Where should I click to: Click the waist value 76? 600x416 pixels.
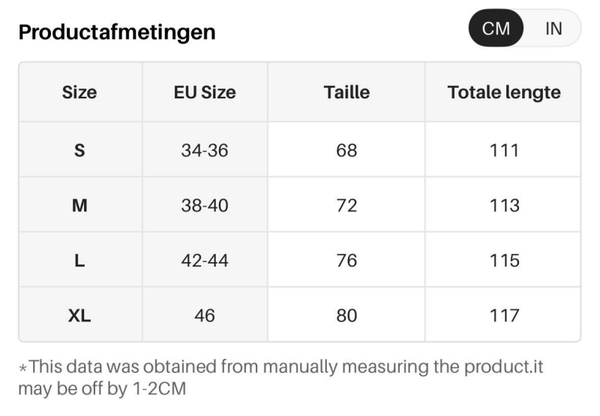pyautogui.click(x=347, y=260)
